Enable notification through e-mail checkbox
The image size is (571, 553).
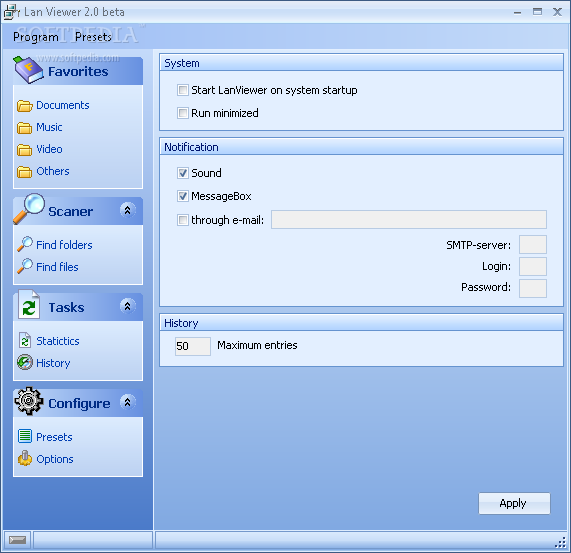pyautogui.click(x=182, y=220)
